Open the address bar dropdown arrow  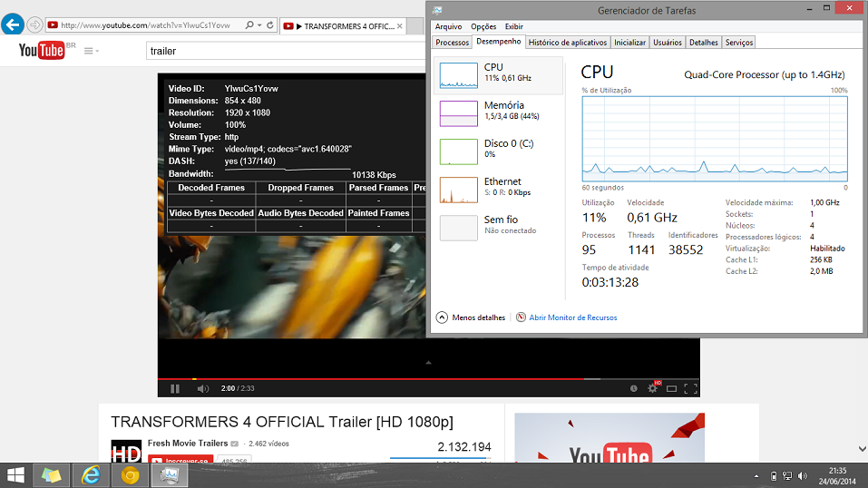pos(259,25)
